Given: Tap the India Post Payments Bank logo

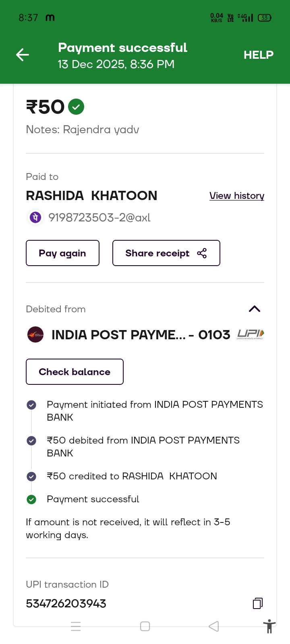Looking at the screenshot, I should (x=35, y=334).
